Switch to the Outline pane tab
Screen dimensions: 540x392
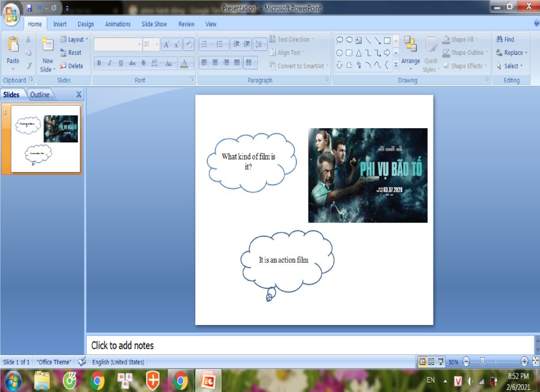tap(40, 95)
